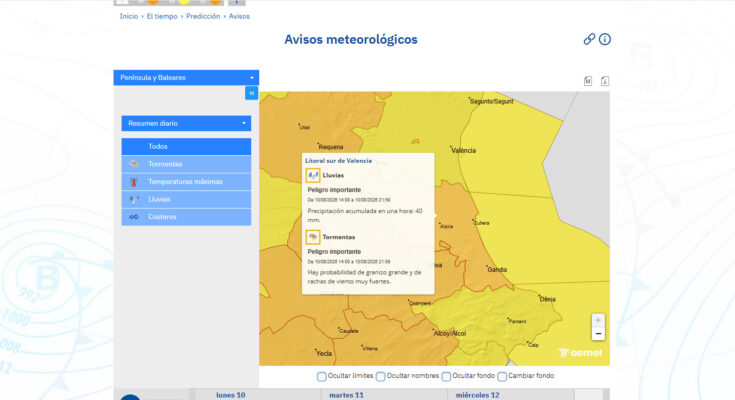Go to Predicción in the breadcrumb
This screenshot has height=400, width=735.
tap(203, 16)
